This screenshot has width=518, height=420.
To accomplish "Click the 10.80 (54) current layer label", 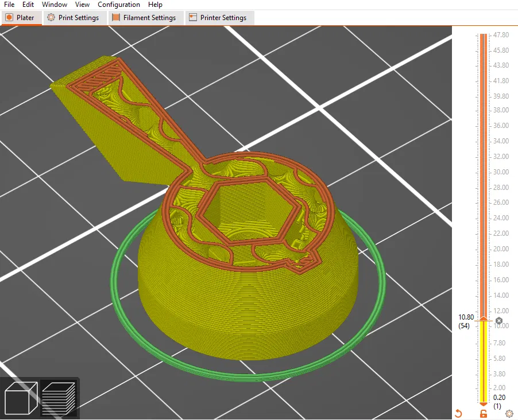I will pos(466,321).
